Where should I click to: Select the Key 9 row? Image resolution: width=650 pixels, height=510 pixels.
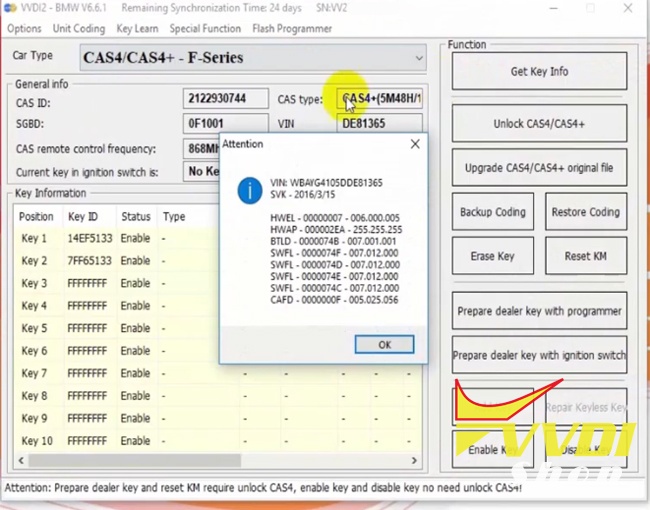click(x=218, y=418)
